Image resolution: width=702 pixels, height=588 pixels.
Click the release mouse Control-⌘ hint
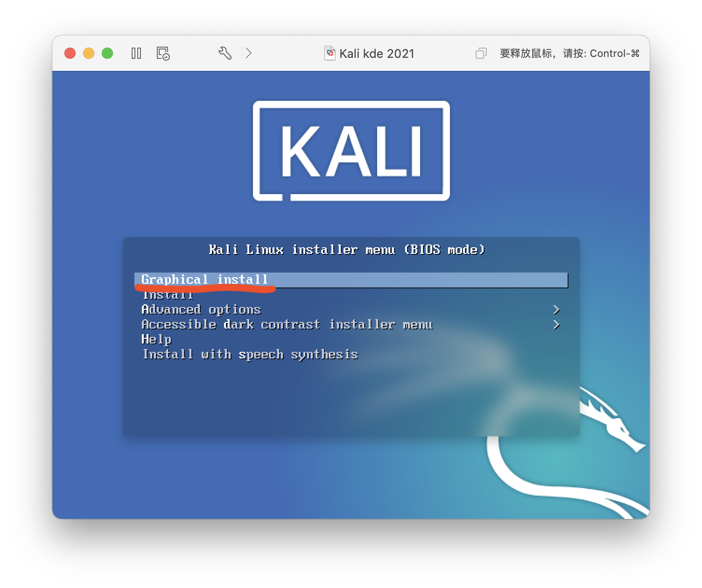point(569,53)
